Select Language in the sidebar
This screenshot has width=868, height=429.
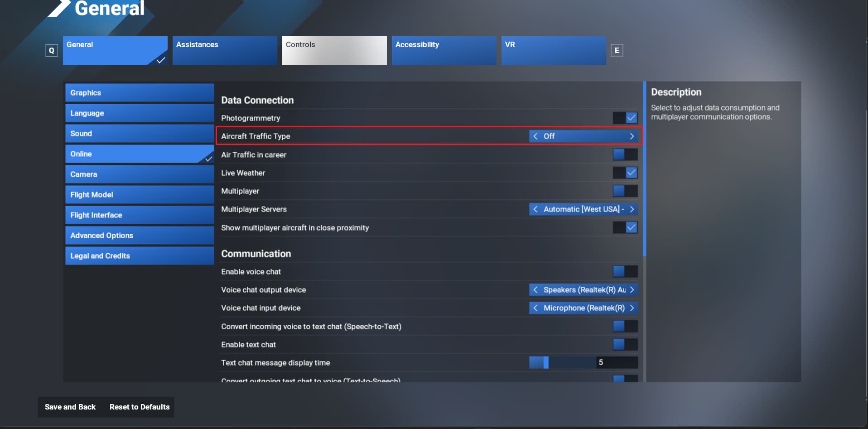pyautogui.click(x=140, y=113)
